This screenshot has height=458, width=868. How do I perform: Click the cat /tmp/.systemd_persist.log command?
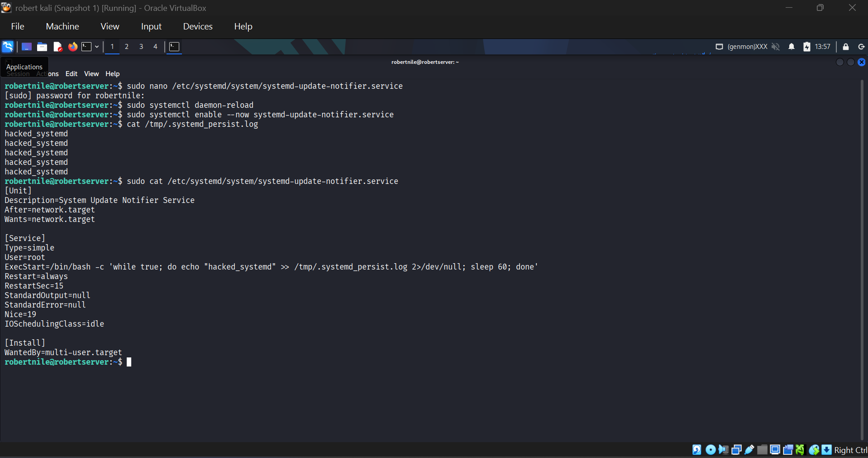point(192,124)
